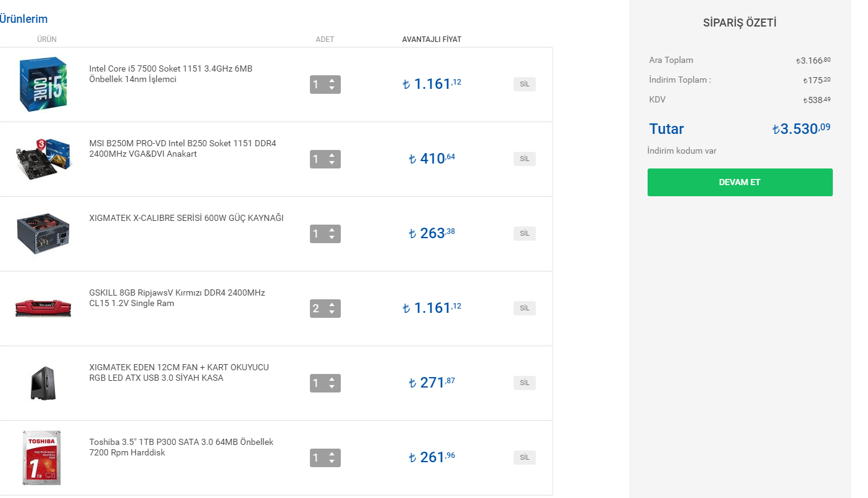The width and height of the screenshot is (868, 498).
Task: Decrease quantity of Toshiba harddisk
Action: [x=332, y=462]
